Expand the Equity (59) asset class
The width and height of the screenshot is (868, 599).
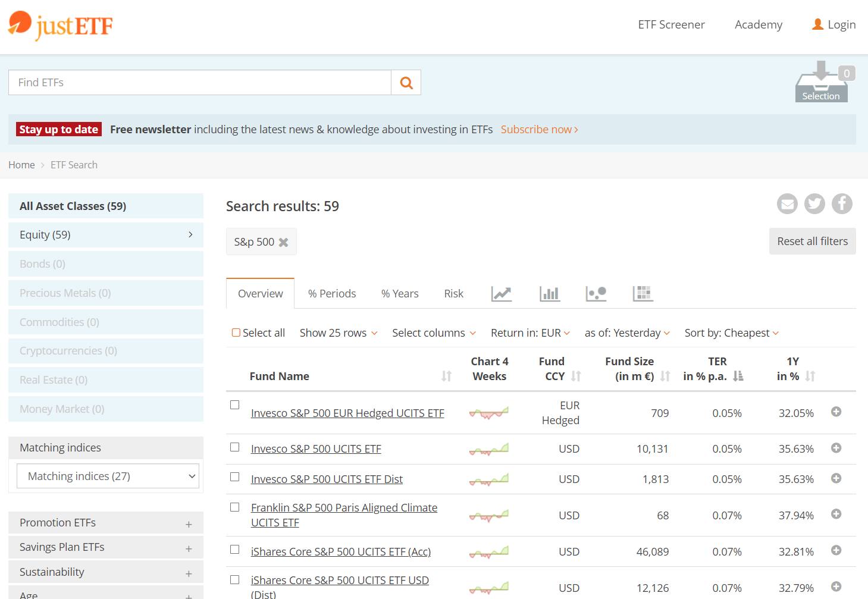106,235
